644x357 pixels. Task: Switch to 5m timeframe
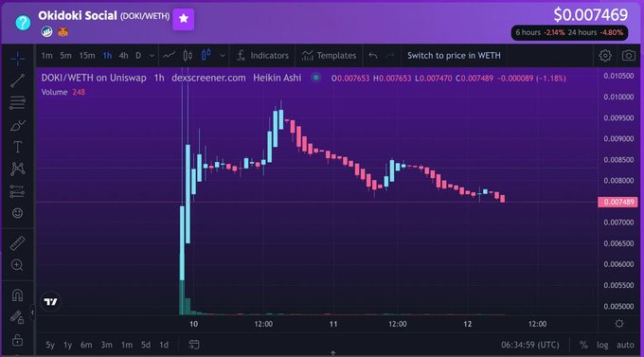[65, 56]
